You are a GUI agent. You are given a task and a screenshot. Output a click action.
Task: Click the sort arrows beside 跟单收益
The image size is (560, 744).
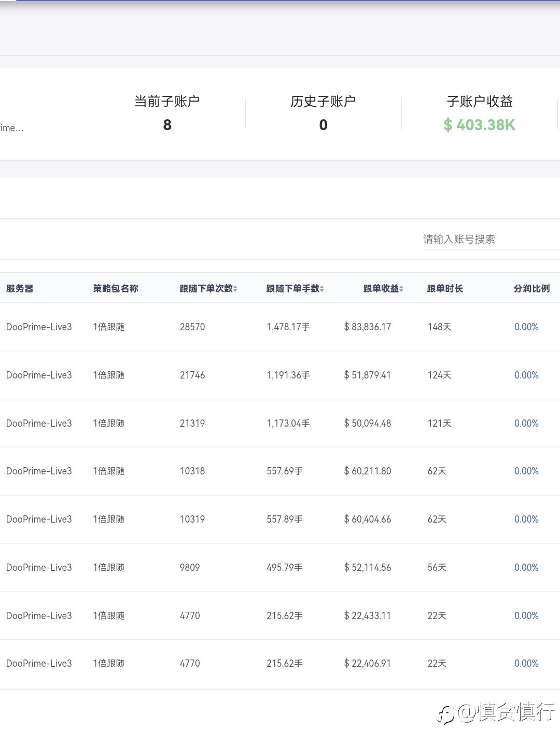coord(401,289)
